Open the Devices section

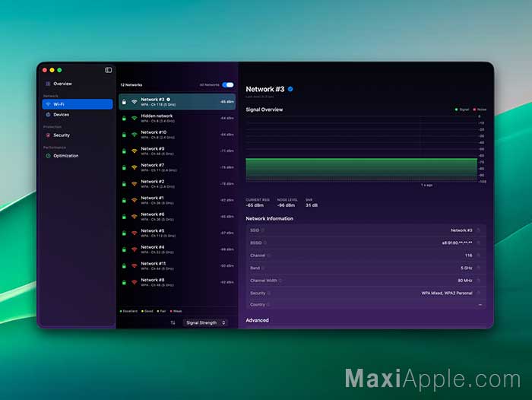click(x=78, y=115)
